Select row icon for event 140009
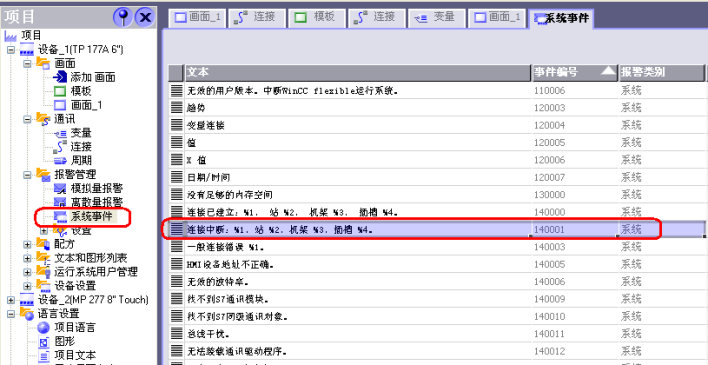The image size is (708, 365). [177, 299]
